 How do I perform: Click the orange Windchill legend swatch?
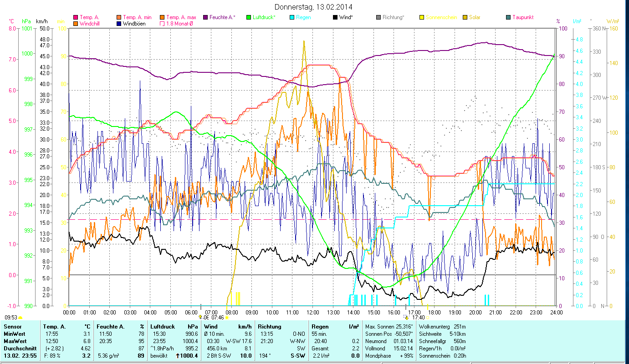click(75, 24)
